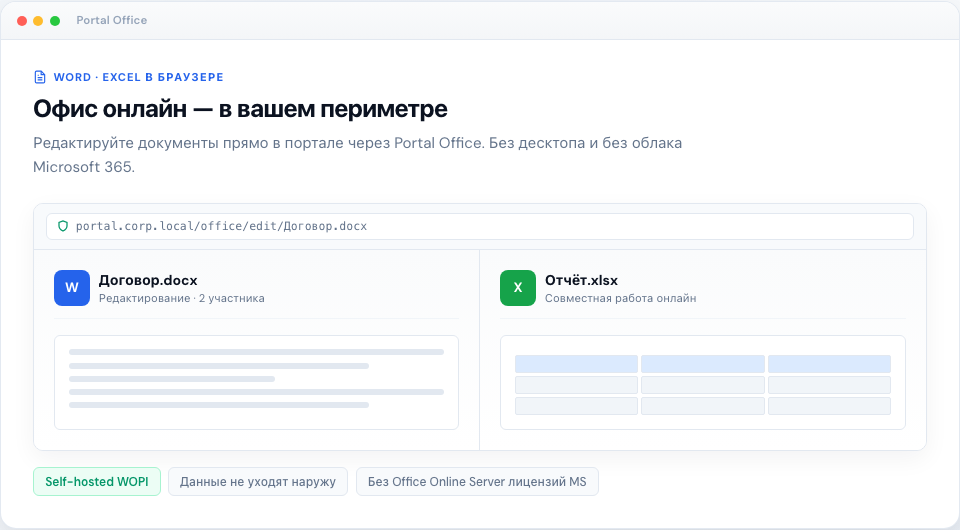Screen dimensions: 960x530
Task: Open the Договор.docx file title
Action: click(x=148, y=280)
